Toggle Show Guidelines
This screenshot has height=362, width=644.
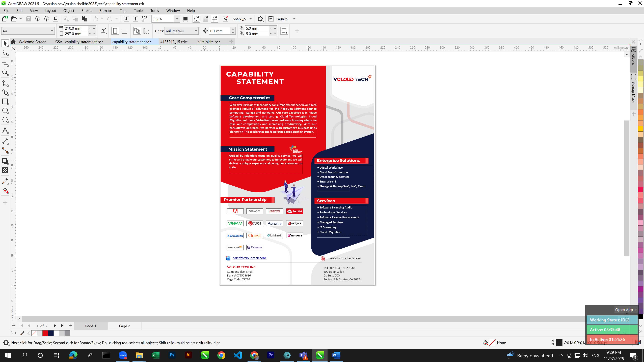click(x=214, y=19)
